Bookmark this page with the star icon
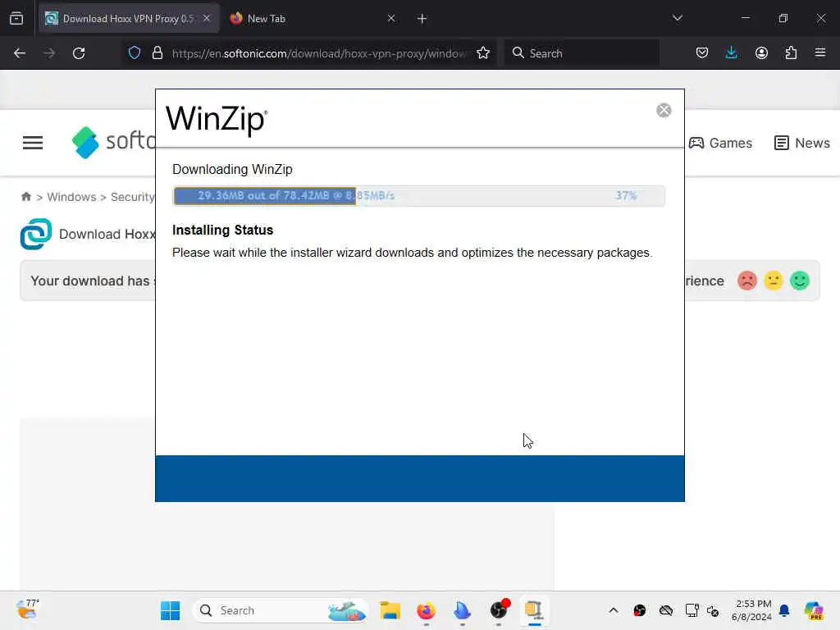Viewport: 840px width, 630px height. (x=483, y=53)
